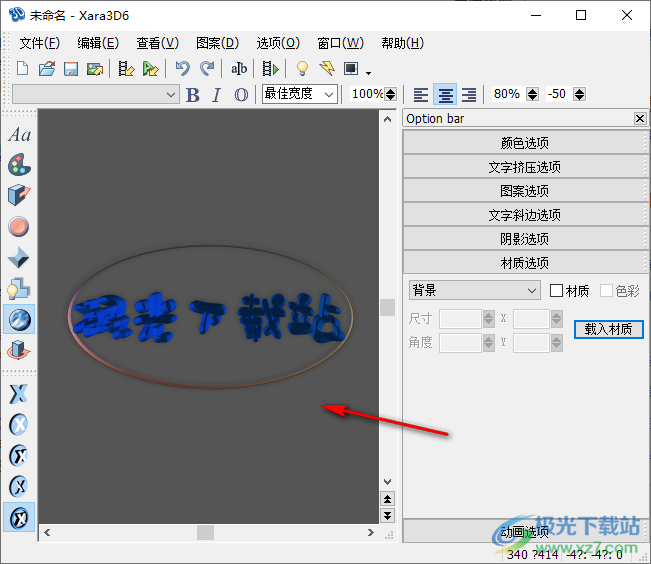Image resolution: width=651 pixels, height=564 pixels.
Task: Open the 编辑(E) menu
Action: click(98, 43)
